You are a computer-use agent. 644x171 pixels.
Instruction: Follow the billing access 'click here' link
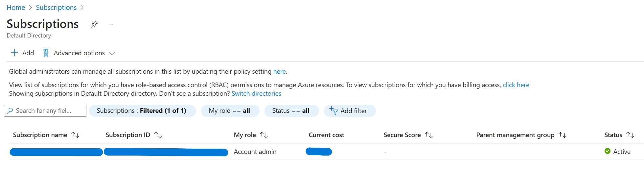tap(516, 85)
